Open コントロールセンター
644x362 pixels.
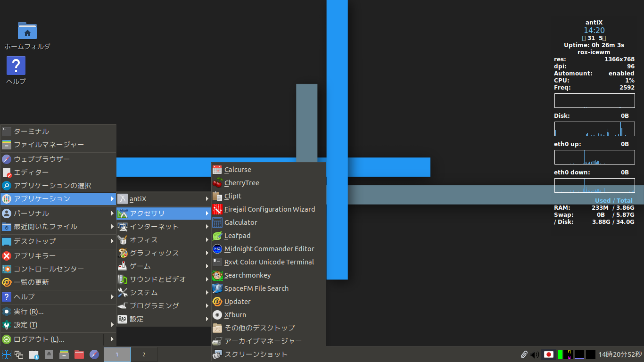(x=58, y=269)
